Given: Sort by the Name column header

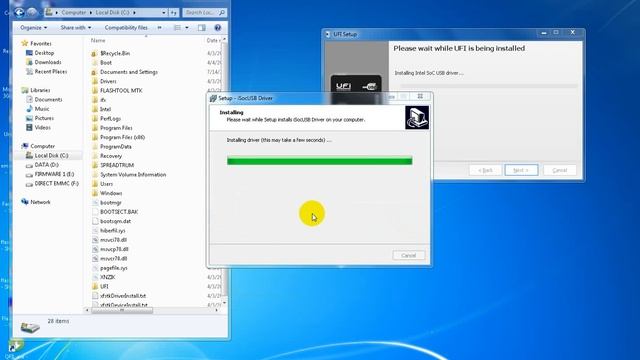Looking at the screenshot, I should [x=98, y=40].
